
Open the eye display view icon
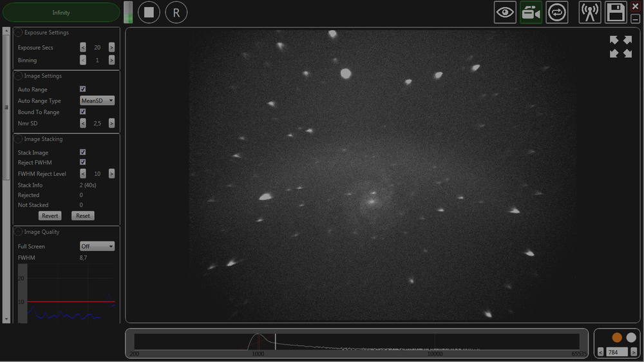pos(505,12)
